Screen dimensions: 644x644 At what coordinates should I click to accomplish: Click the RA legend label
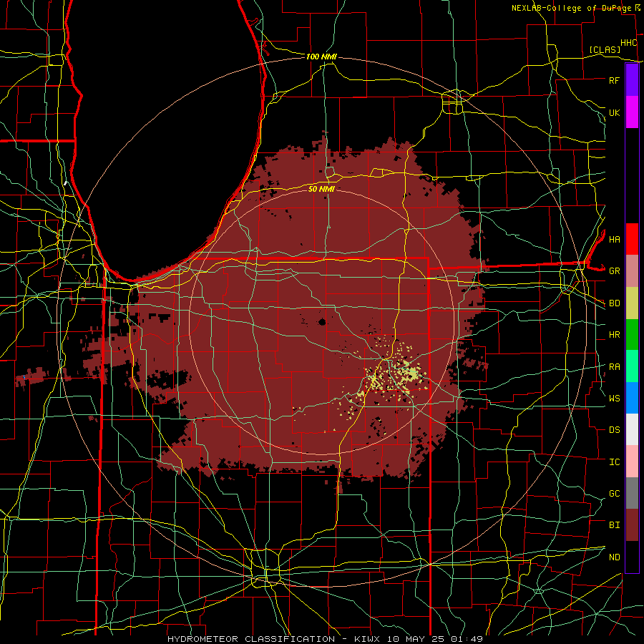[614, 367]
